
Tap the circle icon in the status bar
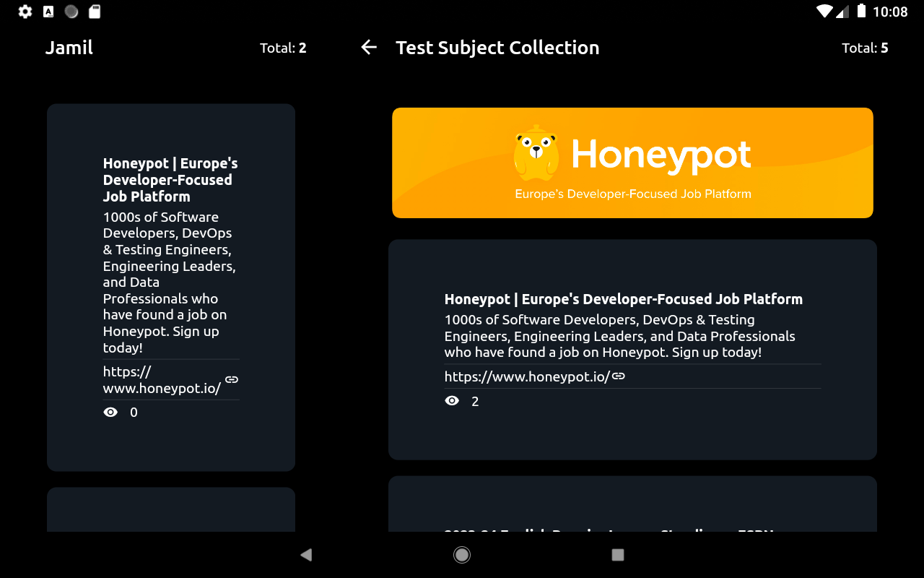[71, 12]
